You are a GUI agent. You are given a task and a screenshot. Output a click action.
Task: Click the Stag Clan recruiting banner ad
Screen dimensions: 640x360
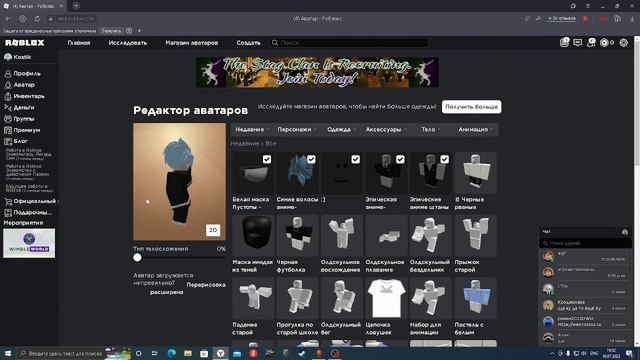click(318, 72)
